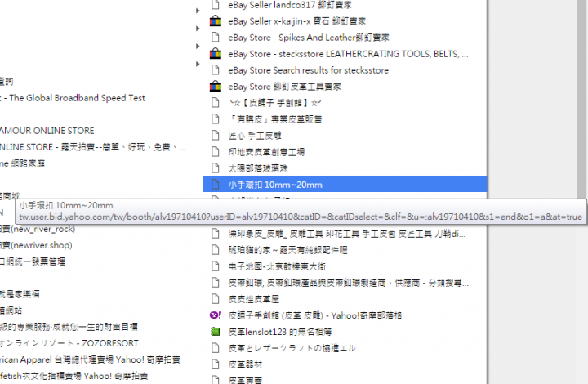Open bookmark 'NLINE STORE - 露天拍賣--簡單、好玩、免費'
Viewport: 588px width, 384px height.
coord(92,147)
